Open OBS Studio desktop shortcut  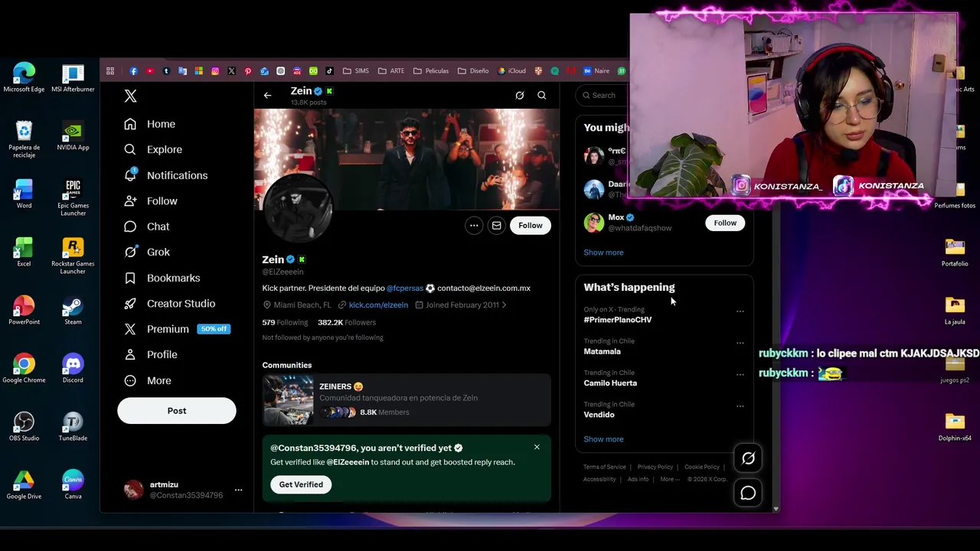point(24,426)
